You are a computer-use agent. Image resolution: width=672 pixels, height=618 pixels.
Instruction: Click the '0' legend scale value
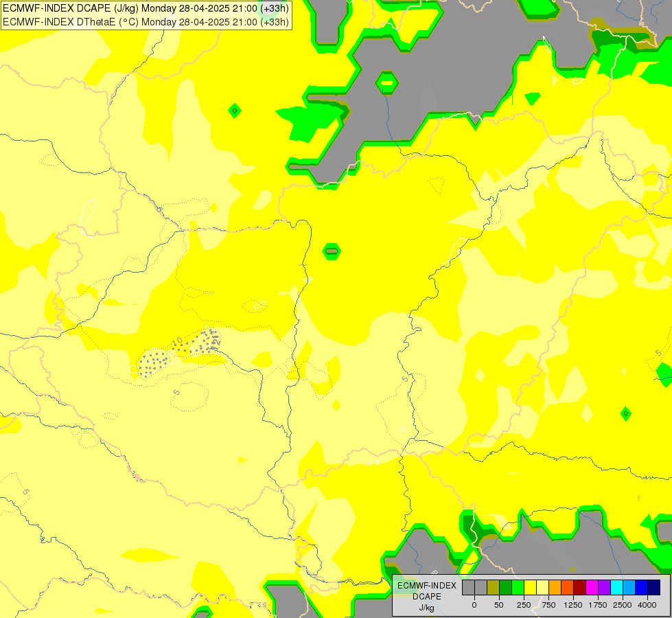[x=474, y=605]
